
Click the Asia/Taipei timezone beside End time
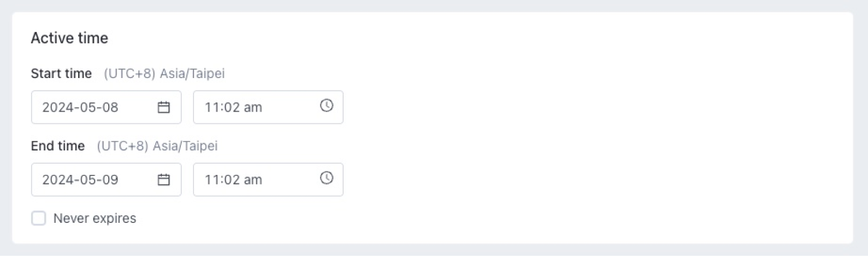point(185,146)
